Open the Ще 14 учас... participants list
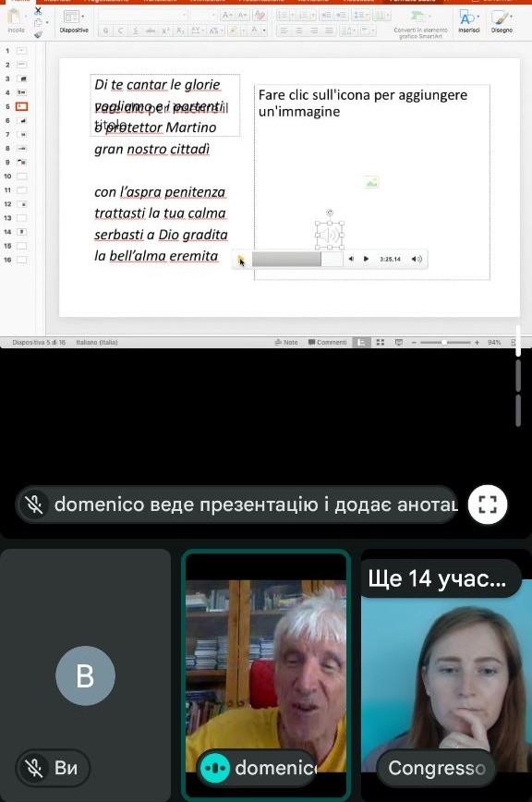This screenshot has width=532, height=802. click(x=437, y=578)
